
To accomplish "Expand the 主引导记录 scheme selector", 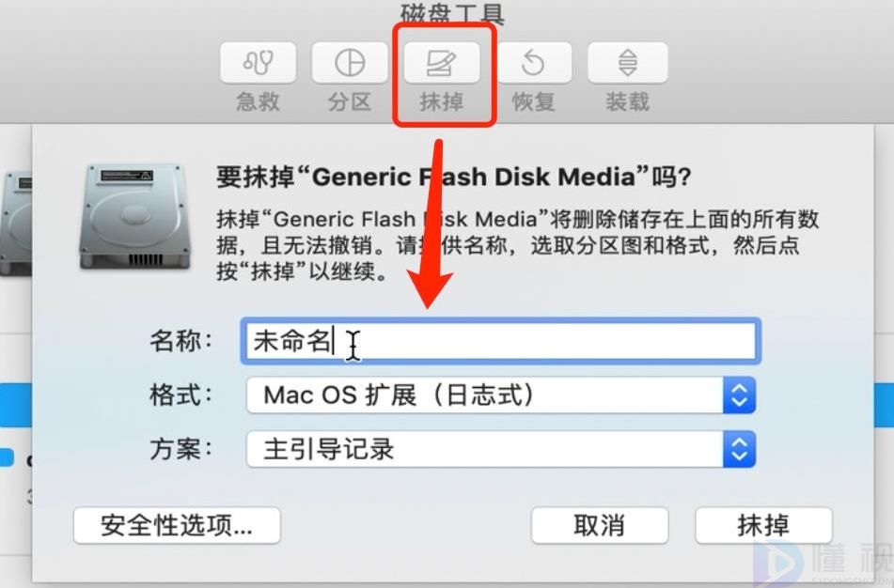I will coord(501,449).
